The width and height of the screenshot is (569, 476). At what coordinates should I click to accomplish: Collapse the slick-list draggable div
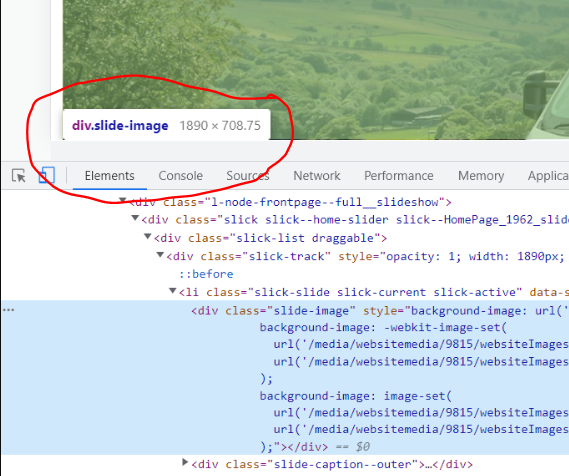(147, 236)
